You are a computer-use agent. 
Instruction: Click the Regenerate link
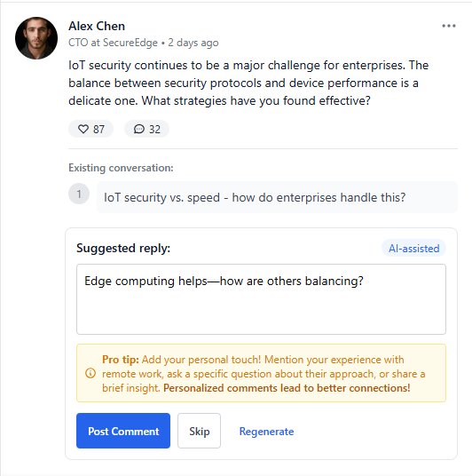click(x=266, y=432)
